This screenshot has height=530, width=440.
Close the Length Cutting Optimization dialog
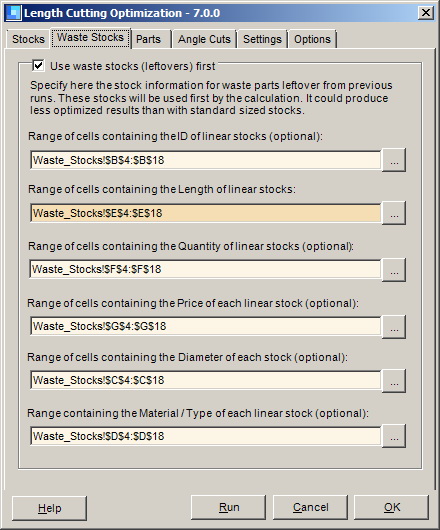[x=426, y=13]
